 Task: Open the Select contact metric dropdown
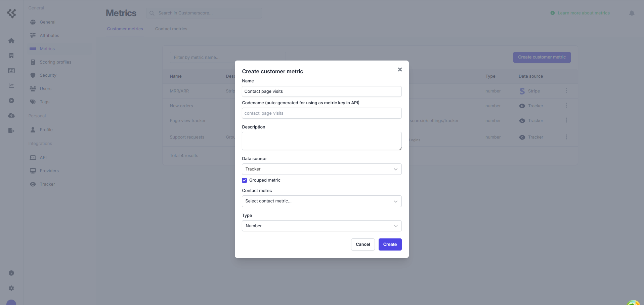pyautogui.click(x=321, y=201)
